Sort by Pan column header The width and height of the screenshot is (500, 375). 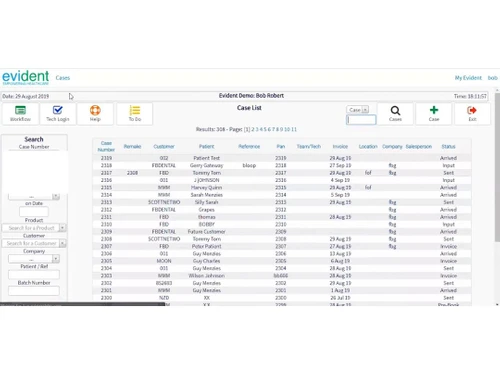pos(281,146)
